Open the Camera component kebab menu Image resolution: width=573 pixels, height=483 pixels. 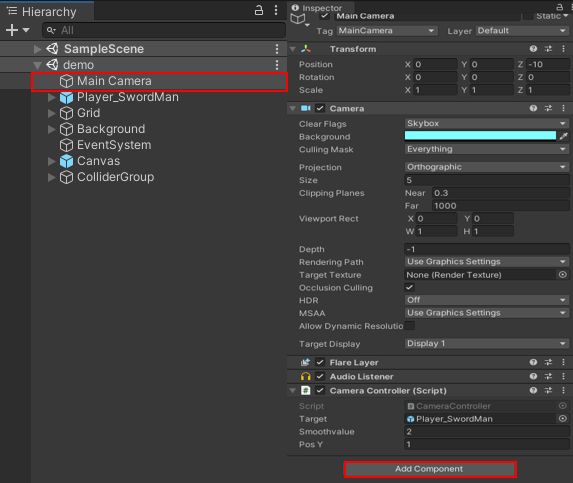pos(563,108)
